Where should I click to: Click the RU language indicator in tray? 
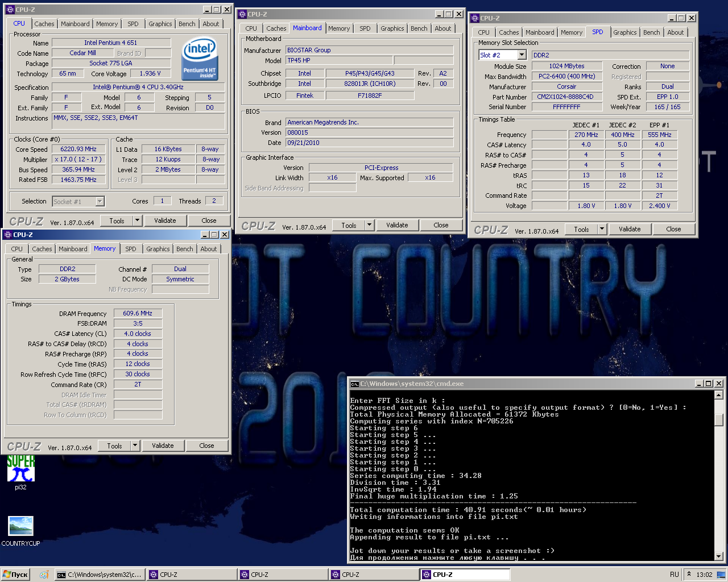pos(675,575)
